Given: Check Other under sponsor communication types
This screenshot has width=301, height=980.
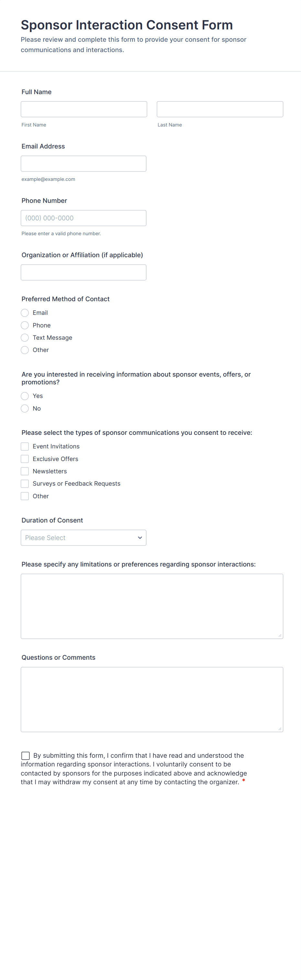Looking at the screenshot, I should [25, 496].
